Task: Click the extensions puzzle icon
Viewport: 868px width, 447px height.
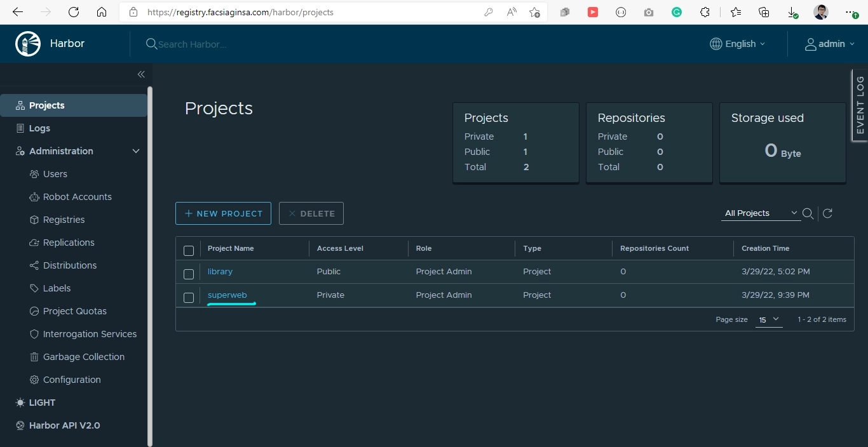Action: click(705, 12)
